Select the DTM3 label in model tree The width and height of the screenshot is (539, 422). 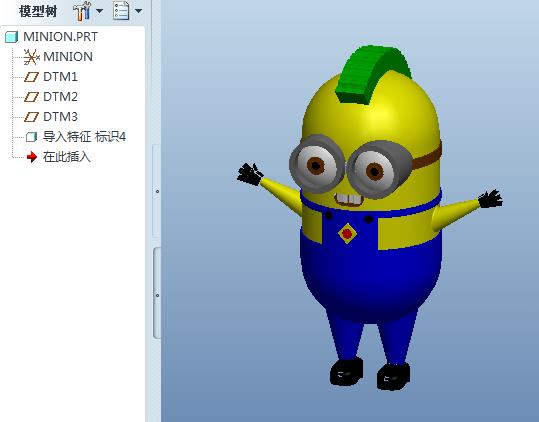pyautogui.click(x=60, y=117)
